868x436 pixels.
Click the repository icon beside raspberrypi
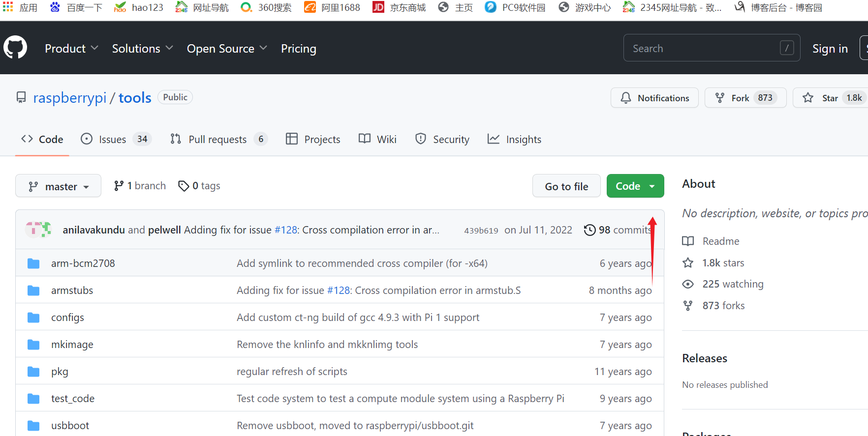click(x=21, y=97)
